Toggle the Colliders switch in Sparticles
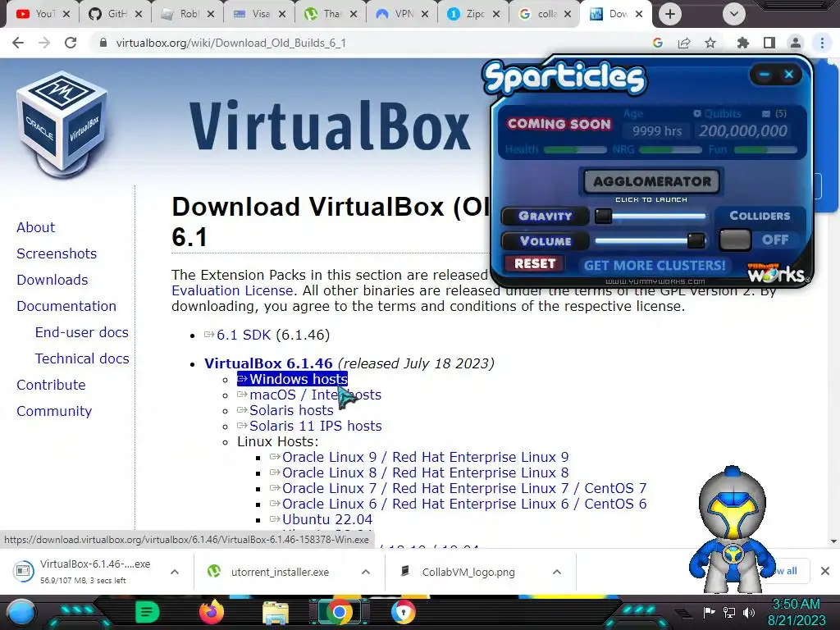Viewport: 840px width, 630px height. [735, 240]
